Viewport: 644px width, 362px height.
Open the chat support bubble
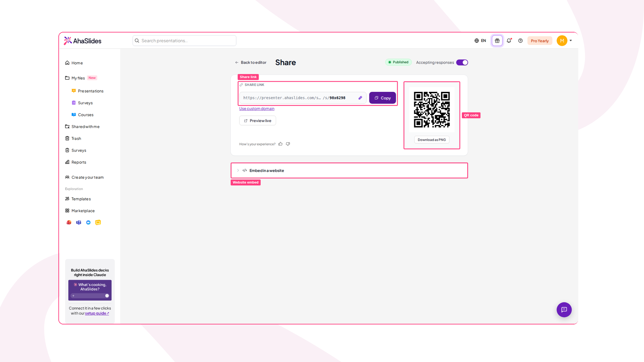(564, 309)
